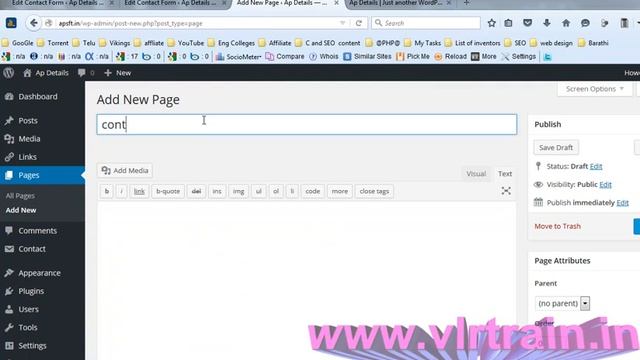Click the browser back arrow button
640x360 pixels.
[x=33, y=23]
